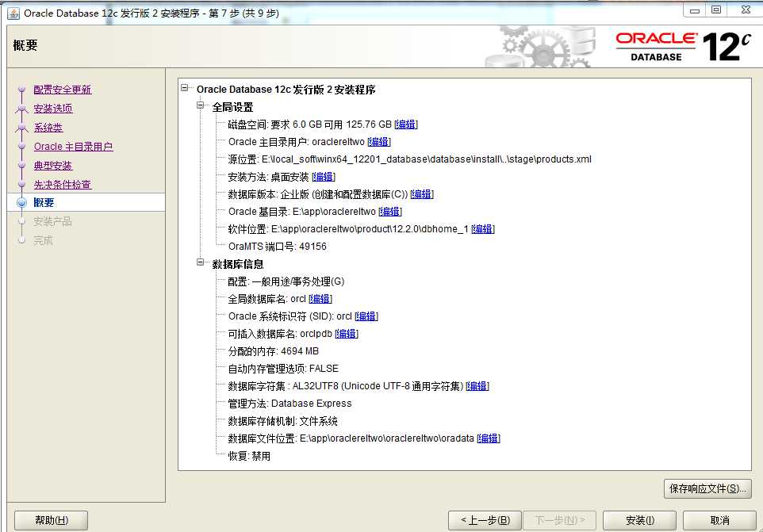Click the Java installer window title icon
This screenshot has width=763, height=532.
[x=13, y=13]
